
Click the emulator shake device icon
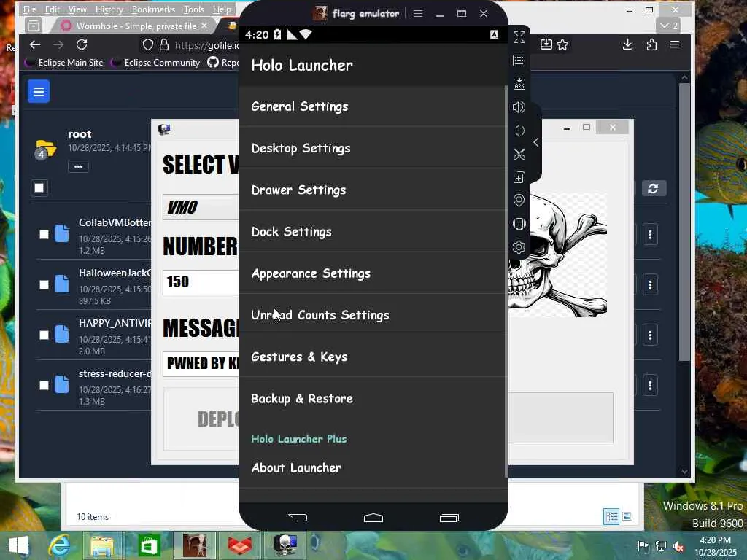click(519, 224)
